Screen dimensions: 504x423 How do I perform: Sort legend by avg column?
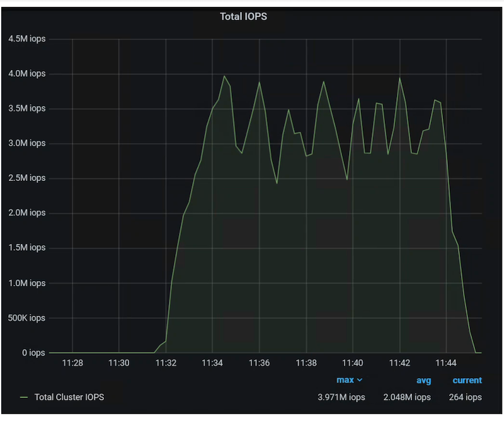click(x=423, y=381)
